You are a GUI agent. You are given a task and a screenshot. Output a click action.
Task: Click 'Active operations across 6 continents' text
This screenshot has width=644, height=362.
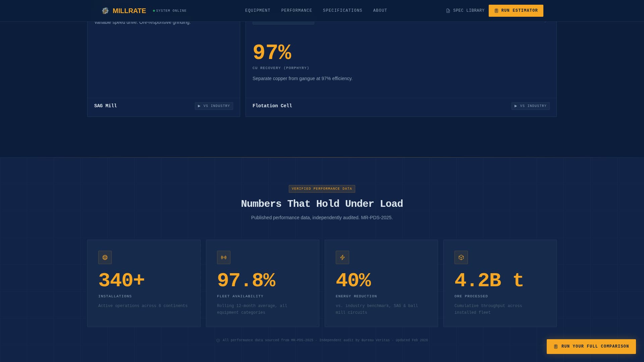coord(143,306)
